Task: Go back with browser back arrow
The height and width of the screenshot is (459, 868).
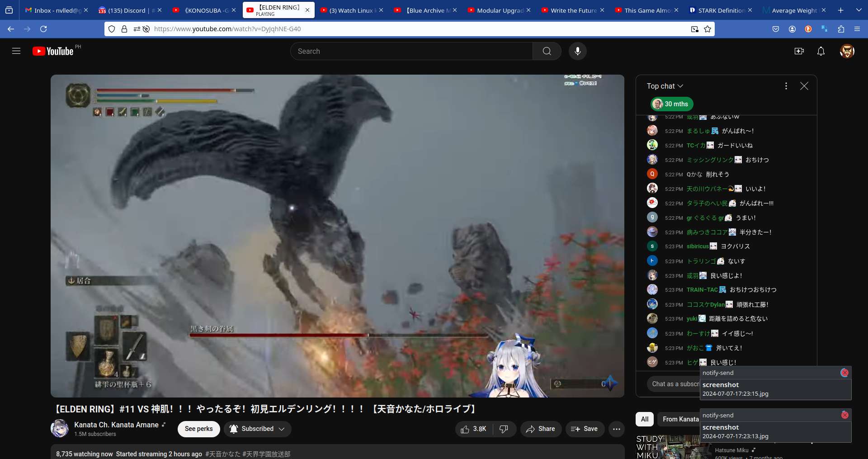Action: (x=11, y=29)
